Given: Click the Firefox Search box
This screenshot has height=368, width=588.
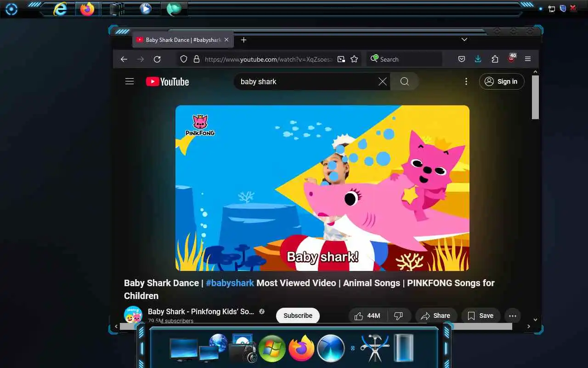Looking at the screenshot, I should [x=404, y=59].
